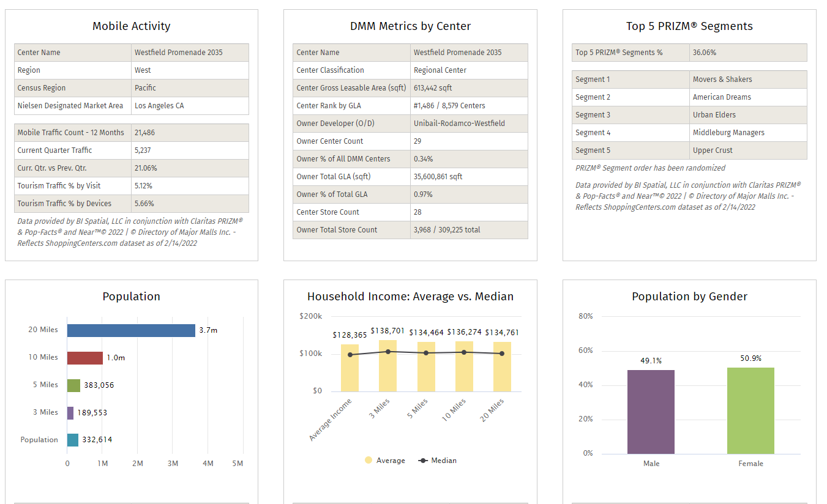Click the purple 3 Miles population bar
The image size is (827, 504).
click(x=70, y=413)
